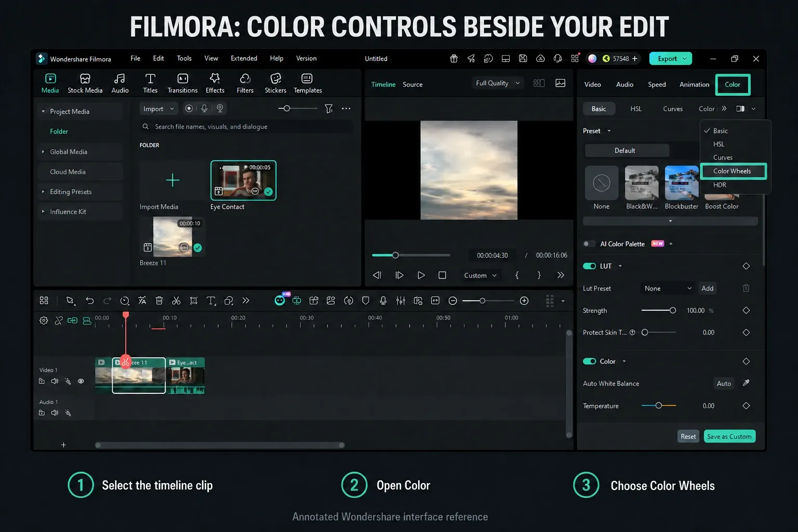Click the voiceover microphone in timeline toolbar
The height and width of the screenshot is (532, 798).
tap(383, 301)
